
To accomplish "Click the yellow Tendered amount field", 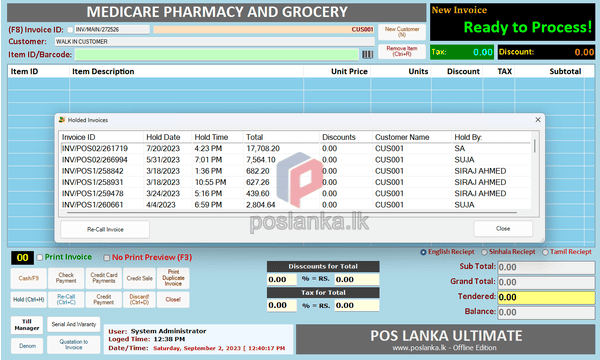I will (x=546, y=297).
